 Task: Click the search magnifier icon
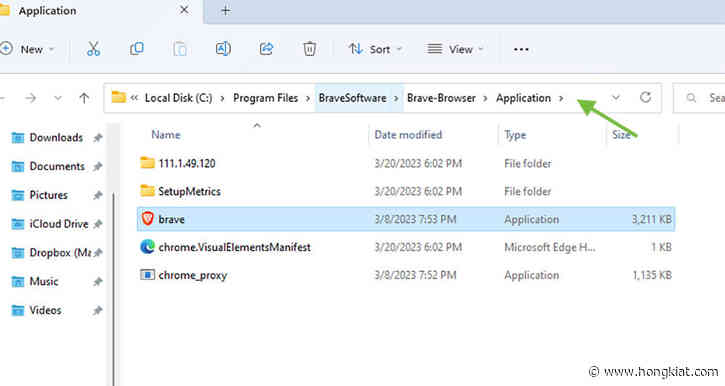(691, 98)
